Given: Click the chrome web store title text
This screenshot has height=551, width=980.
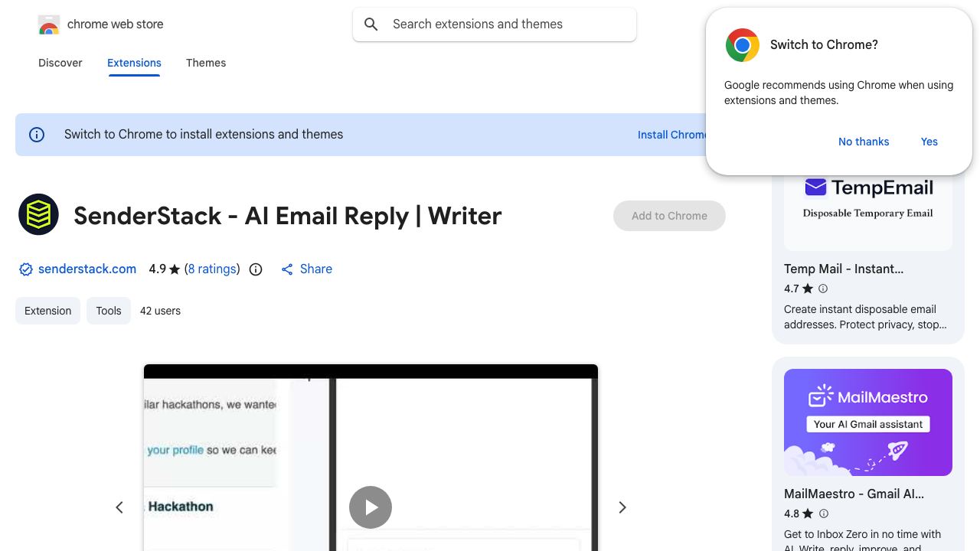Looking at the screenshot, I should point(116,24).
